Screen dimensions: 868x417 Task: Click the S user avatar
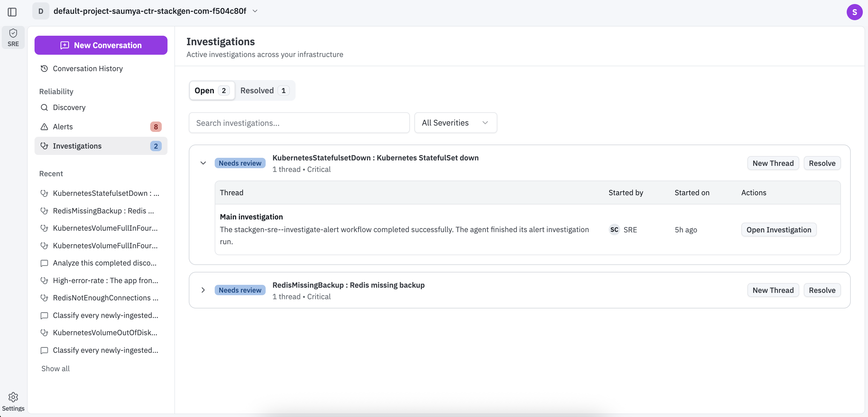(854, 12)
